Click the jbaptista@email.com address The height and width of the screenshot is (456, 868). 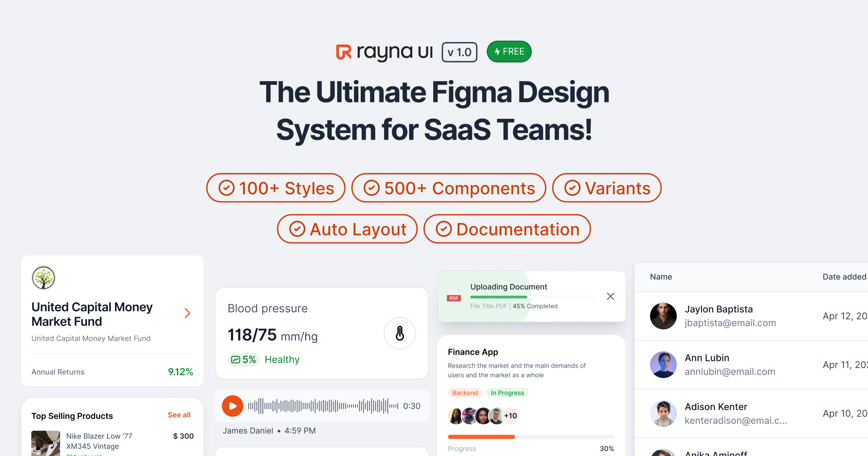click(730, 323)
